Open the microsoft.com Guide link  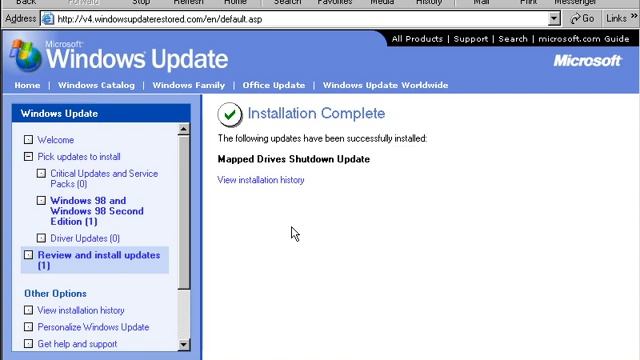pyautogui.click(x=584, y=39)
